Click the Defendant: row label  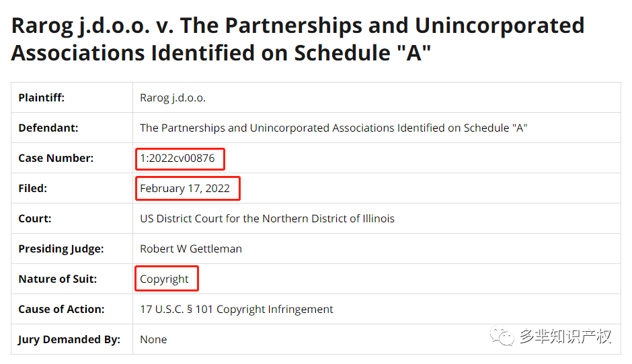(48, 128)
